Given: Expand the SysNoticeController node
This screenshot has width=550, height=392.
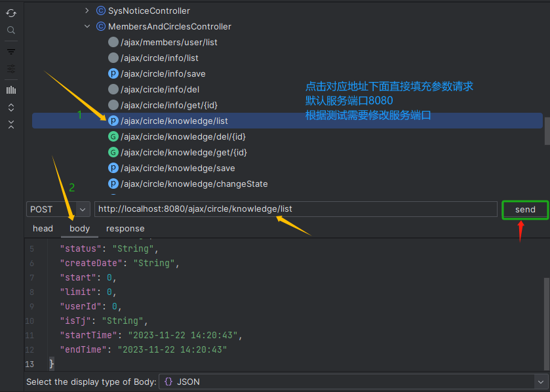Looking at the screenshot, I should [x=86, y=10].
